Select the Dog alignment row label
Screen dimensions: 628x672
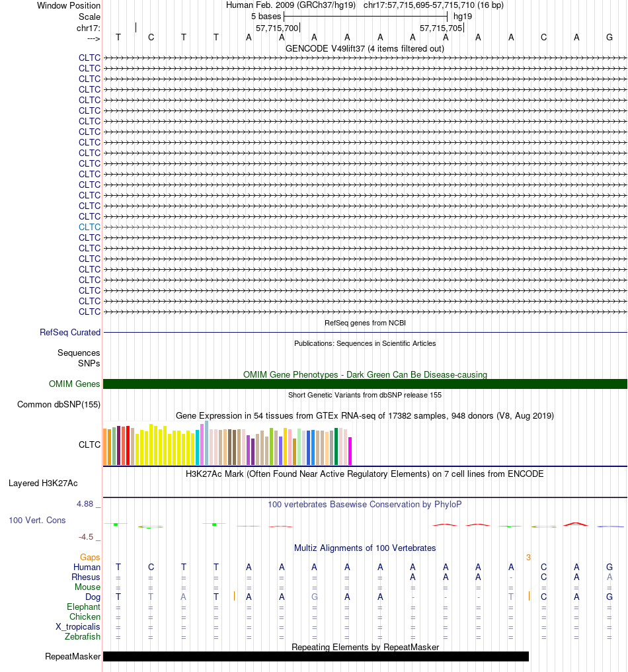pos(93,597)
